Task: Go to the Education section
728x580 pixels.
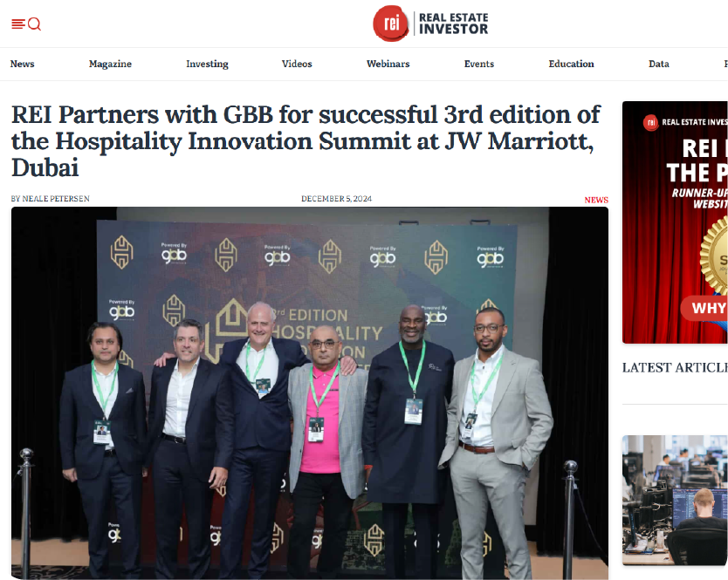Action: click(571, 64)
